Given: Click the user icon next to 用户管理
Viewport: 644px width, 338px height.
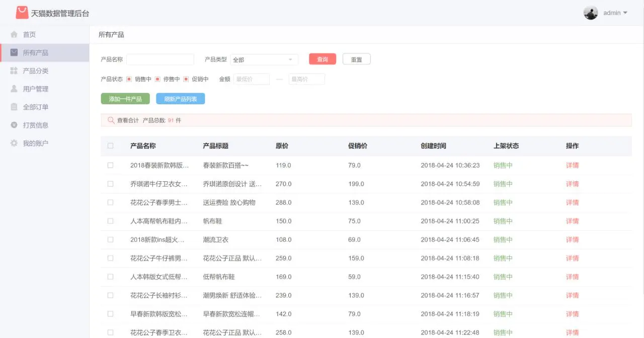Looking at the screenshot, I should pyautogui.click(x=13, y=89).
